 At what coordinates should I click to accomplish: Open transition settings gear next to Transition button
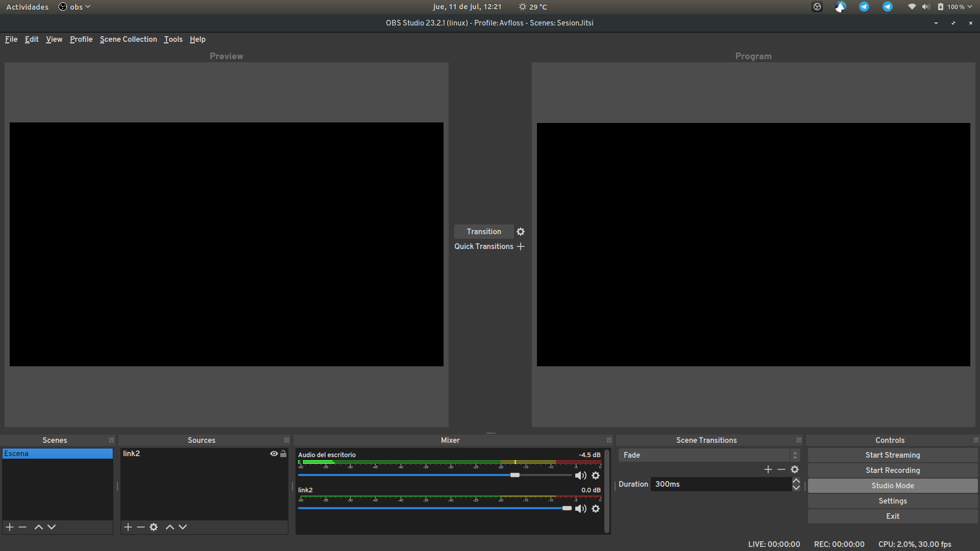(x=521, y=232)
